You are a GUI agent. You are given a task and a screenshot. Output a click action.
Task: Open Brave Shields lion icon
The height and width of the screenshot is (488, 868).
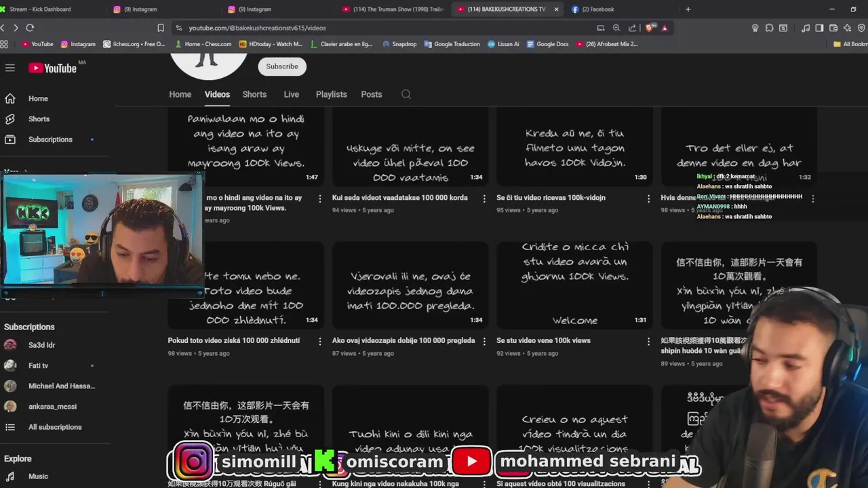[x=650, y=28]
